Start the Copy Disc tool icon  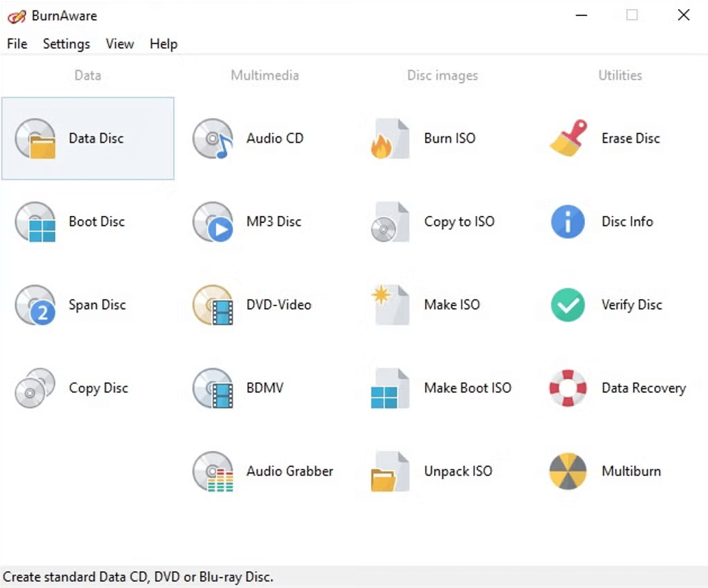click(35, 388)
